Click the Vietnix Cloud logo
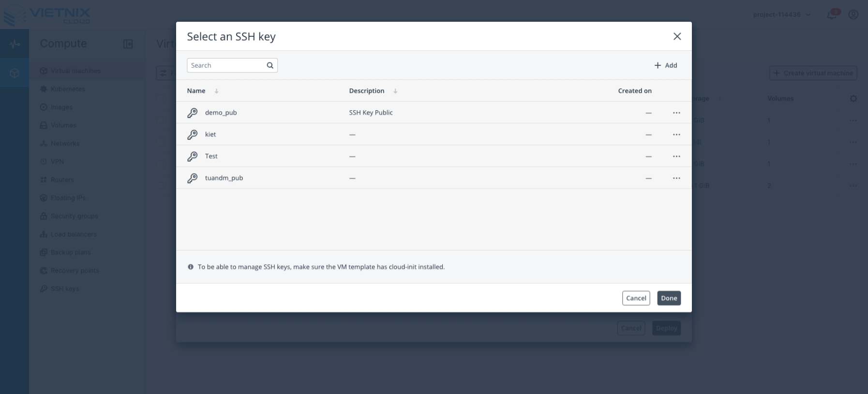 pos(46,15)
